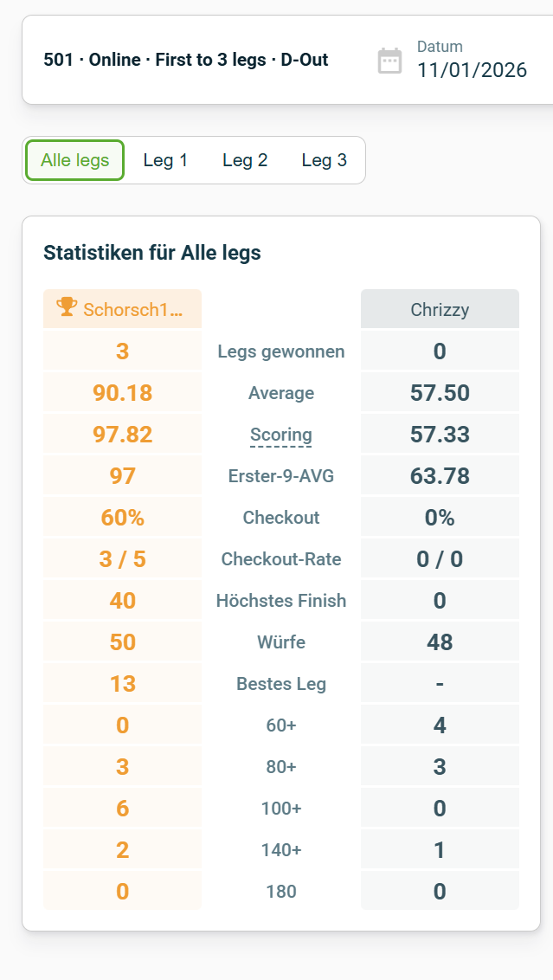Click Chrizzy's Erster-9-AVG value 63.78

pyautogui.click(x=439, y=474)
